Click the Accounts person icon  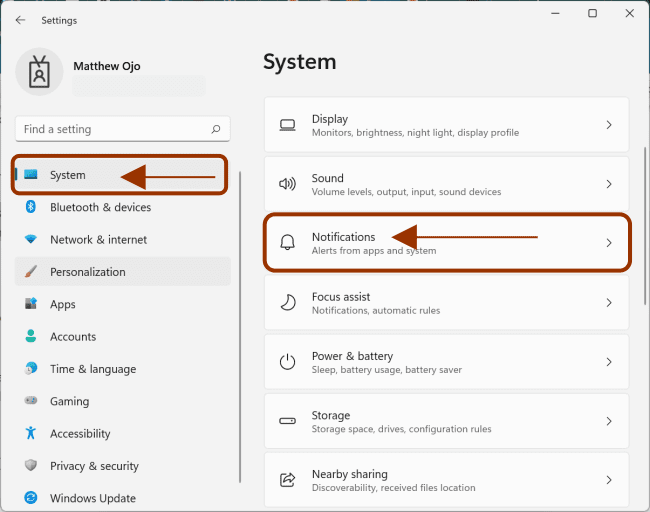[x=31, y=336]
